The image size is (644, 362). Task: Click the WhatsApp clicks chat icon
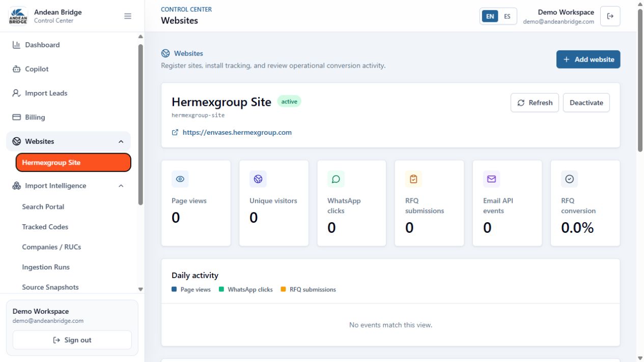click(x=336, y=179)
